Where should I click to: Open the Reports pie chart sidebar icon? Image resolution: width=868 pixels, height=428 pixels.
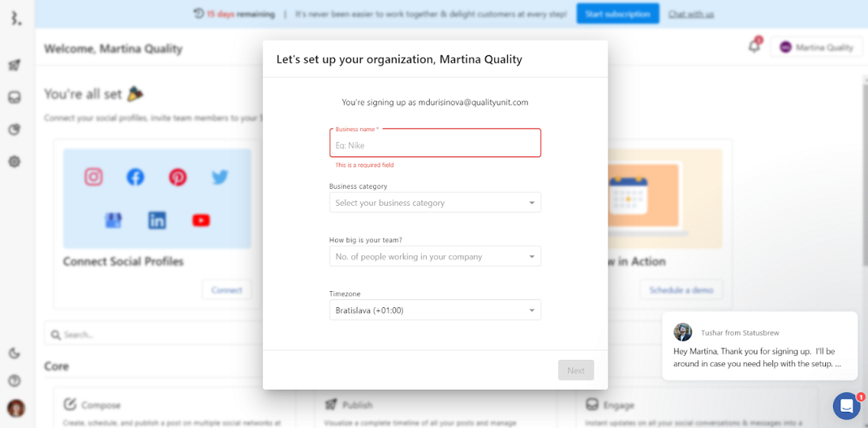[15, 130]
